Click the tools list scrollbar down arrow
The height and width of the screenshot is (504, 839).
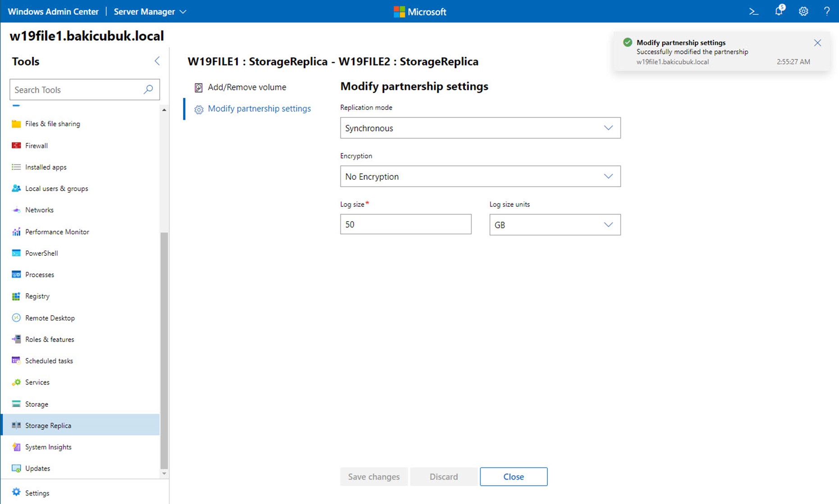[164, 473]
